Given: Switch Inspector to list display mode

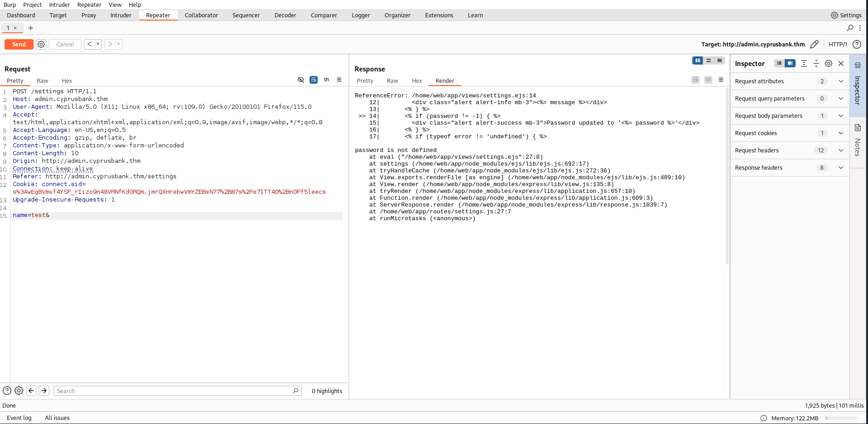Looking at the screenshot, I should coord(779,63).
